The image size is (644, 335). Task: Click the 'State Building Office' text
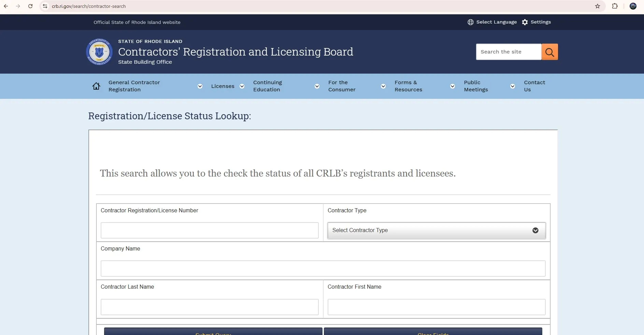(x=145, y=62)
